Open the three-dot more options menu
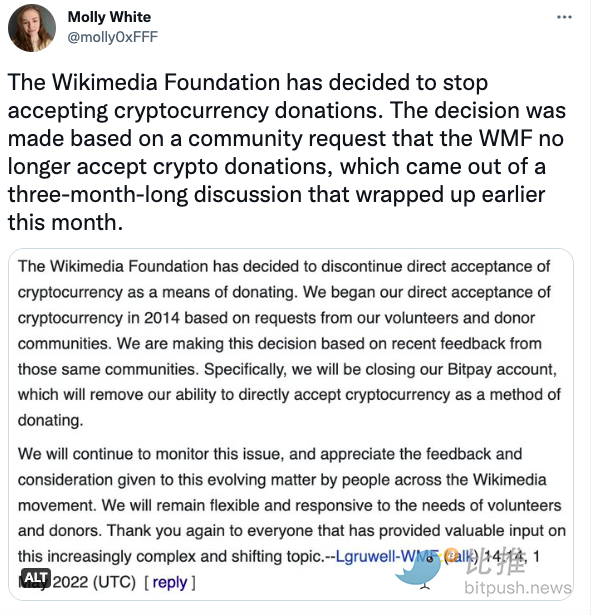Image resolution: width=592 pixels, height=615 pixels. click(x=564, y=17)
